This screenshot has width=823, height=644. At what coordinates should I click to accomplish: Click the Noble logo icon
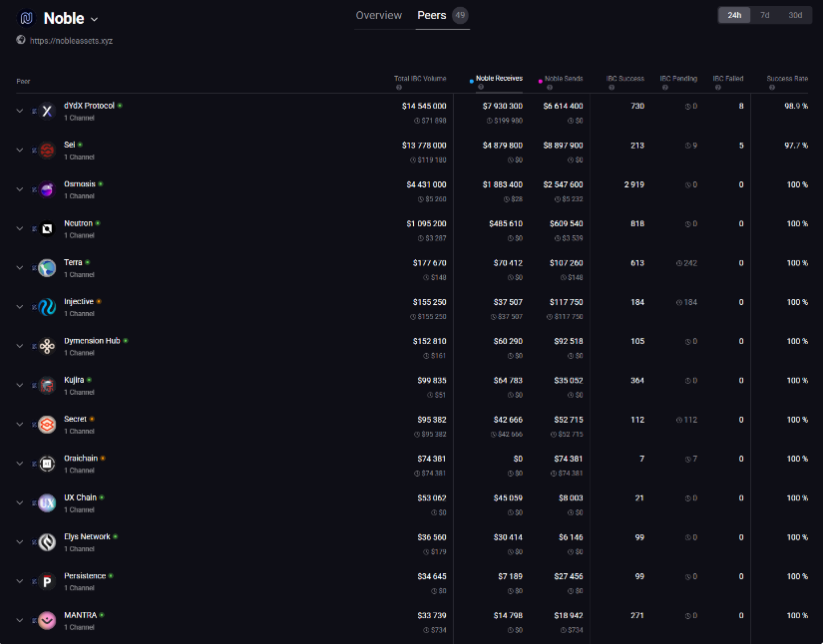point(26,18)
